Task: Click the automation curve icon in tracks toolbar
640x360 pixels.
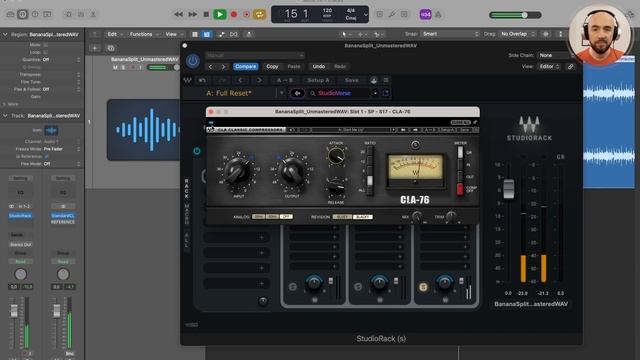Action: pyautogui.click(x=222, y=34)
